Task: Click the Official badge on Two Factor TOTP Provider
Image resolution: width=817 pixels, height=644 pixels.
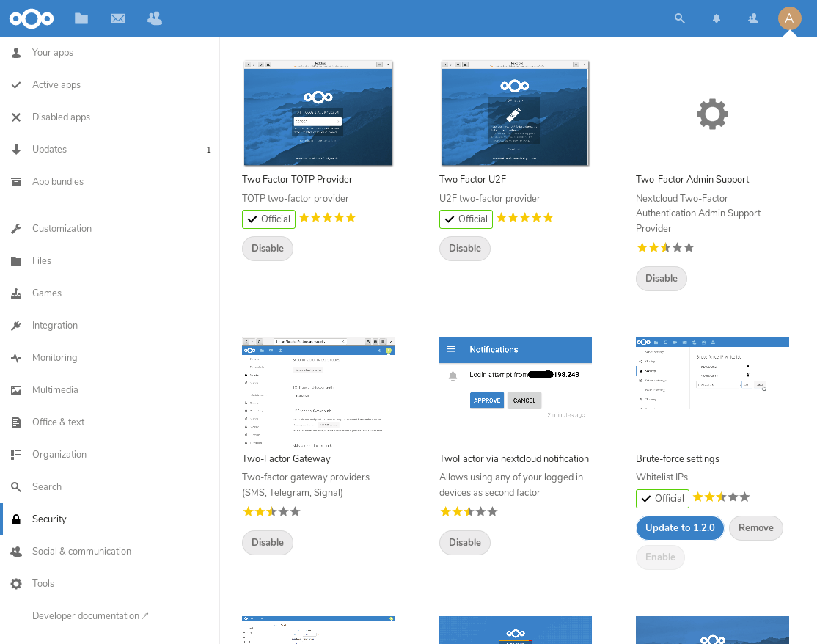Action: tap(268, 219)
